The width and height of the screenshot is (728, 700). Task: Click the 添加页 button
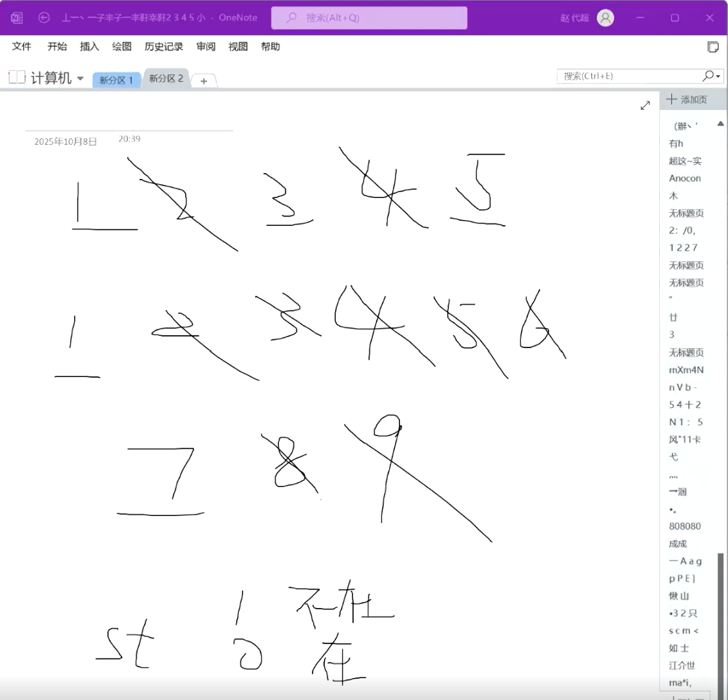[x=687, y=100]
